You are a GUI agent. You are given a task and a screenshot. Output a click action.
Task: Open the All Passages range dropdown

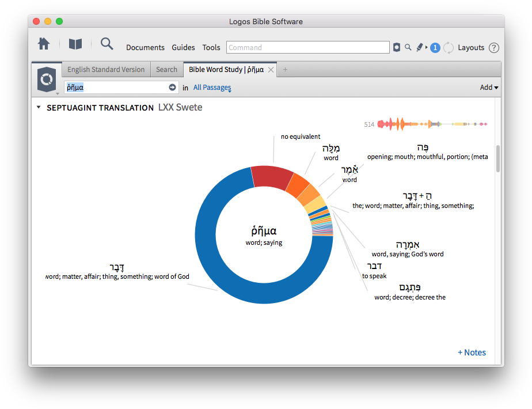coord(212,88)
